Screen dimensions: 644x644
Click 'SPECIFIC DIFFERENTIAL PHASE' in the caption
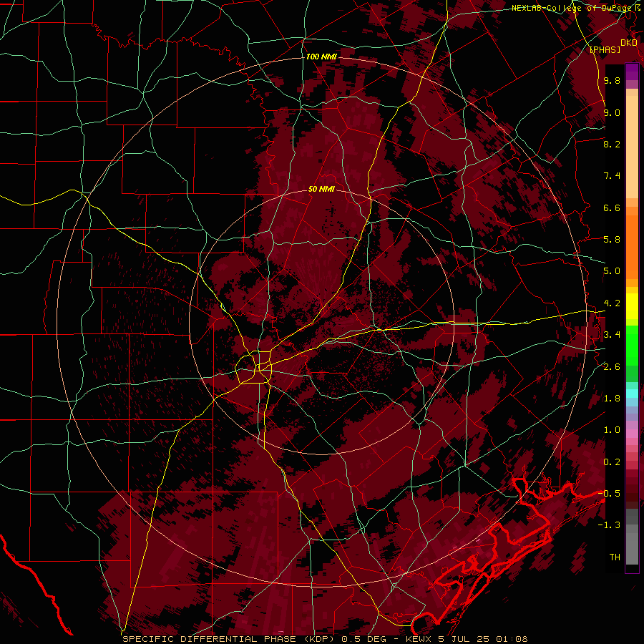[210, 639]
